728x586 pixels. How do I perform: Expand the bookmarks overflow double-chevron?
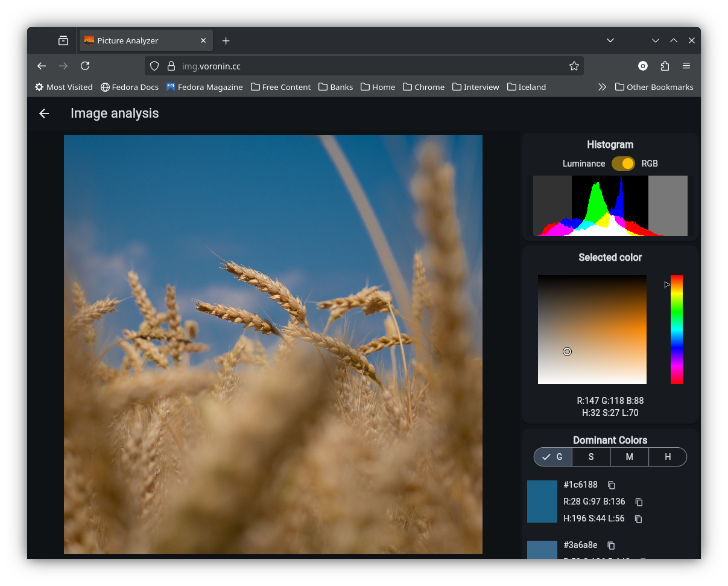602,86
